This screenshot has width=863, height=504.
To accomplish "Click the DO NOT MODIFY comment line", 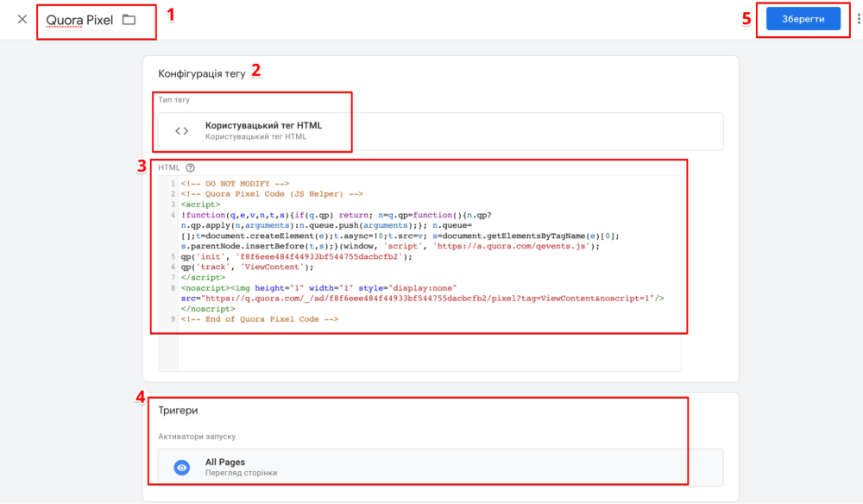I will [x=235, y=184].
